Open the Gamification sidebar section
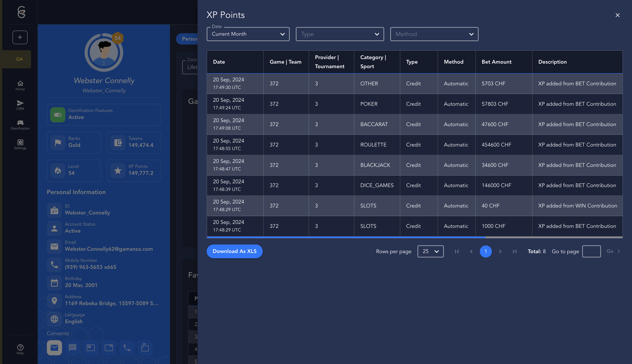This screenshot has width=632, height=364. (20, 124)
